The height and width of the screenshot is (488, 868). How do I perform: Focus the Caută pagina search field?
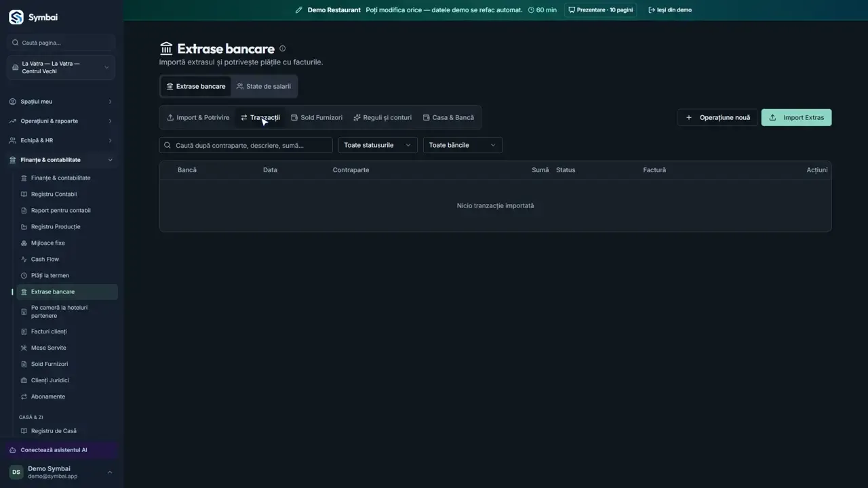[61, 43]
